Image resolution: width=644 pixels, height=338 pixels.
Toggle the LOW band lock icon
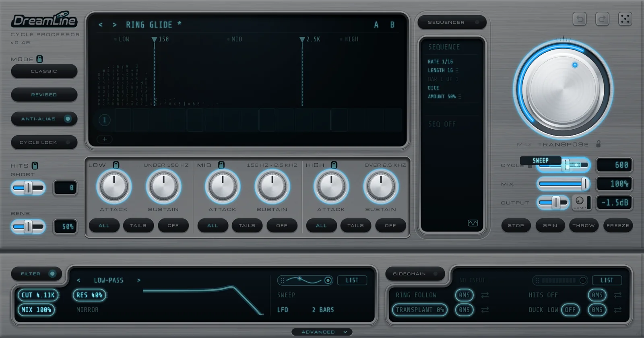tap(116, 165)
